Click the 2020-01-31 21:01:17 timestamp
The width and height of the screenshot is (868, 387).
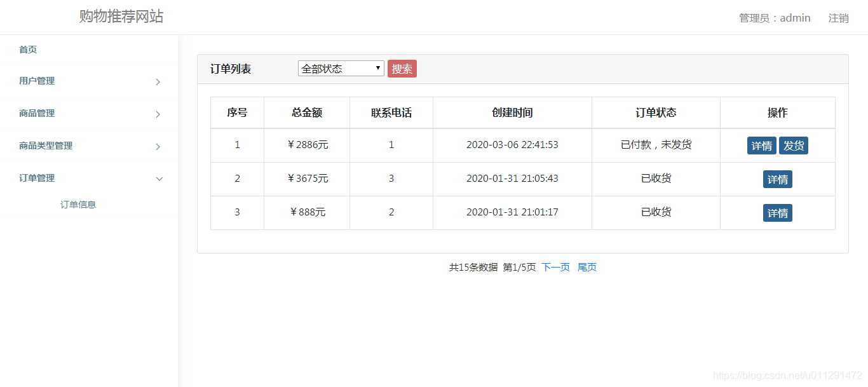[512, 212]
